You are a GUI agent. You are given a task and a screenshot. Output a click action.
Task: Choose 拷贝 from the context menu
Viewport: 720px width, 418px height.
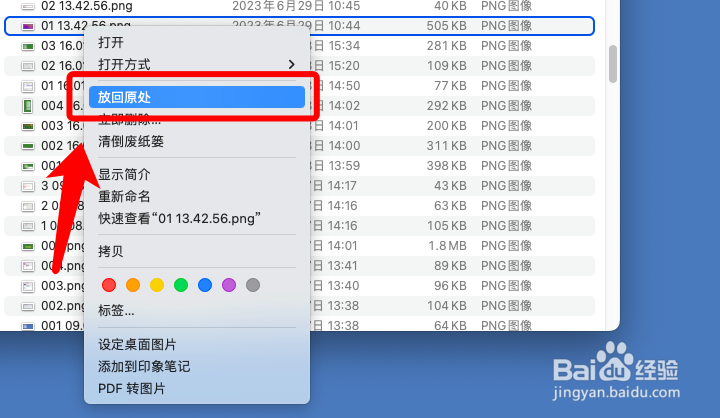[x=111, y=251]
